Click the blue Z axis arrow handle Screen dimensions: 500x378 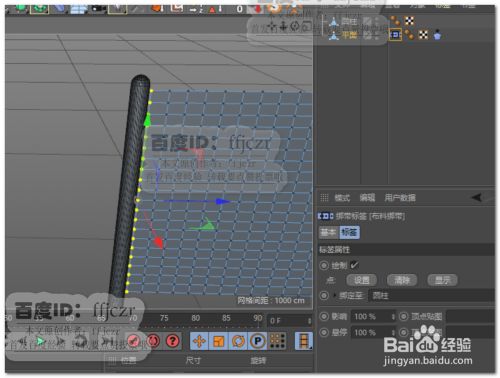coord(222,201)
